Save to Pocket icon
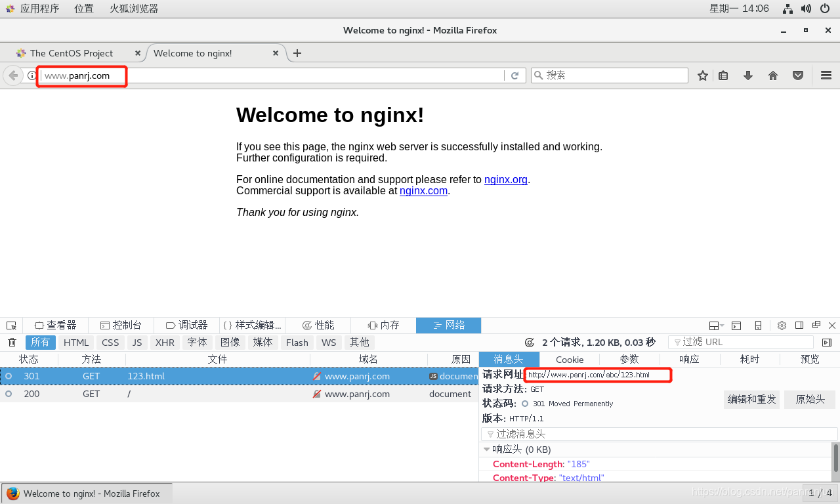 798,75
